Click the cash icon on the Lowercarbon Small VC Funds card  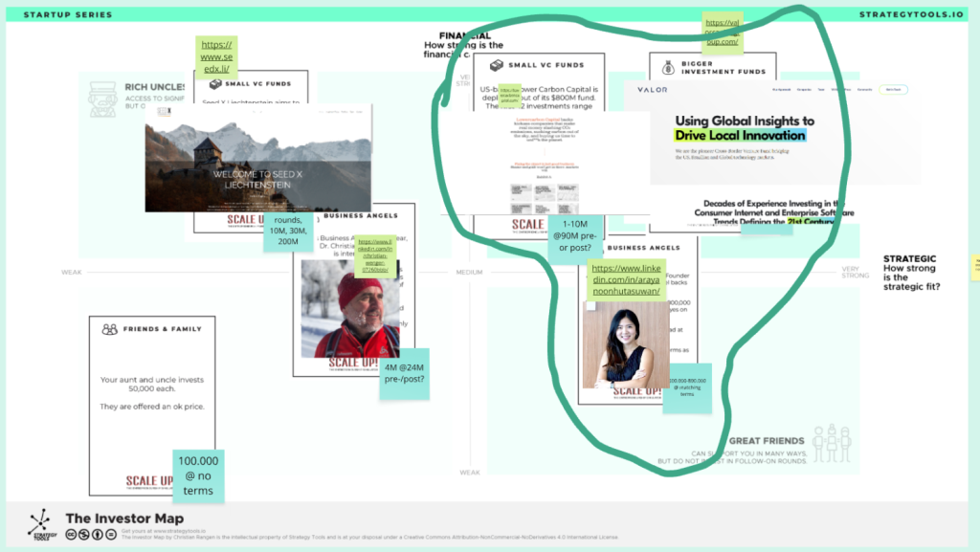tap(496, 66)
